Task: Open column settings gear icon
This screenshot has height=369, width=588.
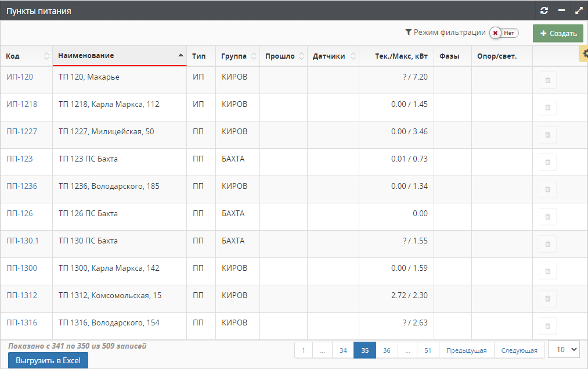Action: click(x=585, y=53)
